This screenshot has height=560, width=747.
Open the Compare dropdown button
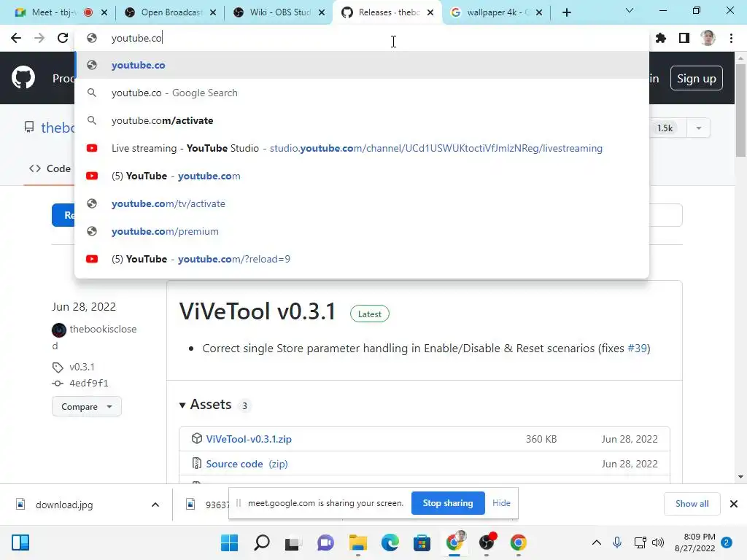(87, 407)
